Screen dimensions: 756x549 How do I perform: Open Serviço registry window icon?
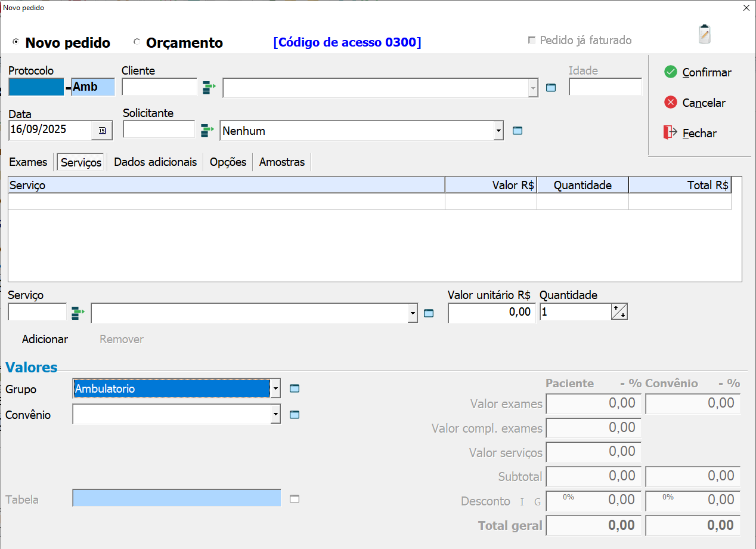(x=429, y=313)
